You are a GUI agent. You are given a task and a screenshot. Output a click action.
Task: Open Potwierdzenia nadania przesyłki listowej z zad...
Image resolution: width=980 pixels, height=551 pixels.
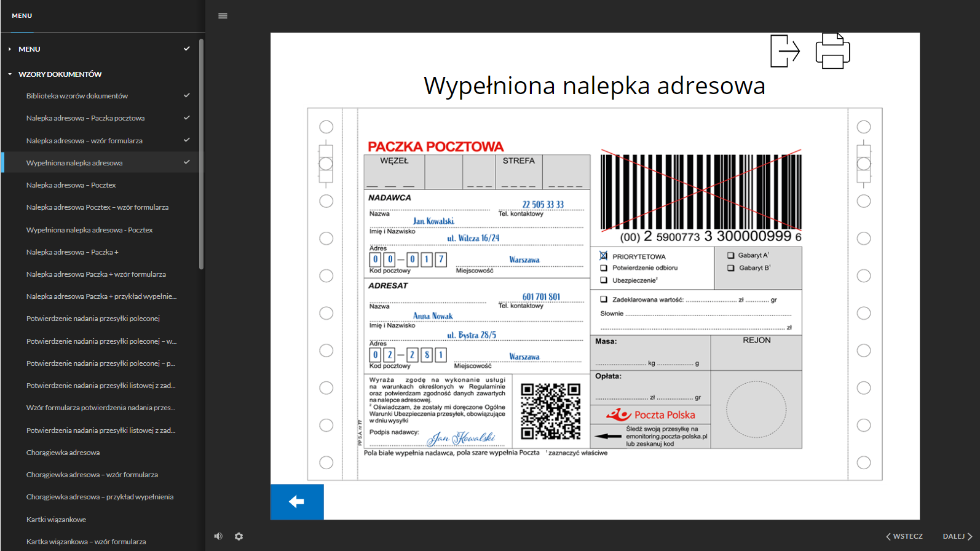pyautogui.click(x=101, y=430)
